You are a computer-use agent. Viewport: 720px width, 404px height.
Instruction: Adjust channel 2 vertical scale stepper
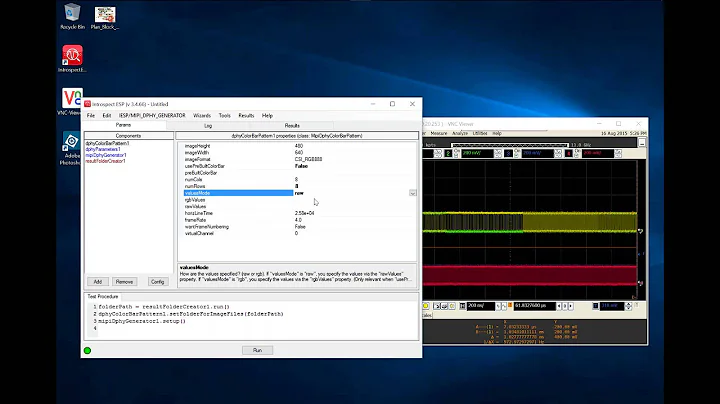pos(498,154)
